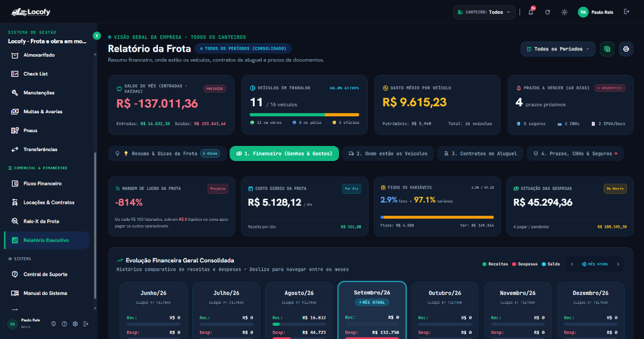Click the PA avatar in the sidebar footer
Image resolution: width=644 pixels, height=339 pixels.
[13, 324]
